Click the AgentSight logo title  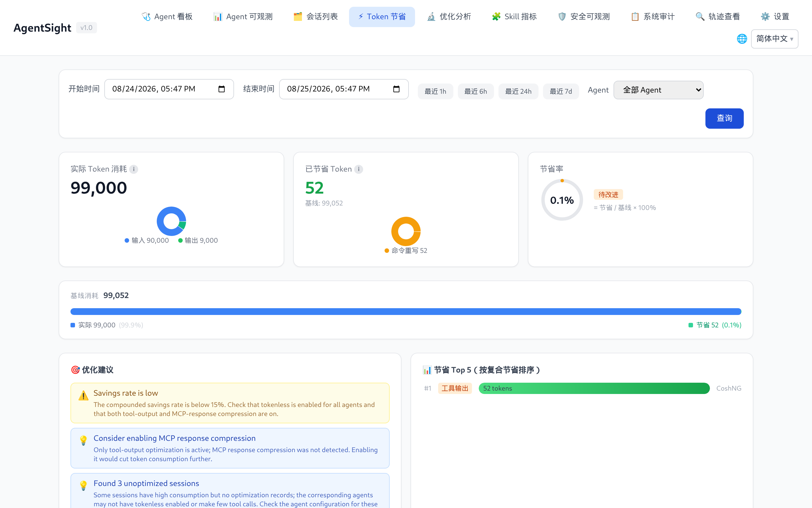(x=42, y=28)
